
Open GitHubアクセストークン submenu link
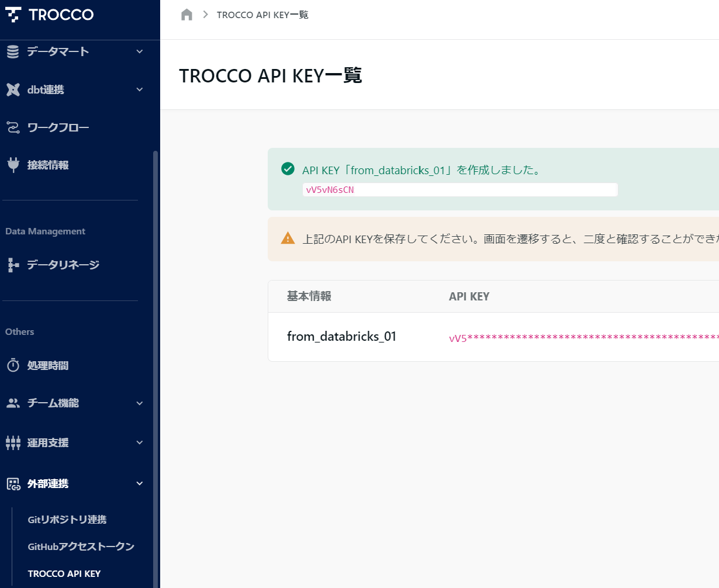coord(81,547)
